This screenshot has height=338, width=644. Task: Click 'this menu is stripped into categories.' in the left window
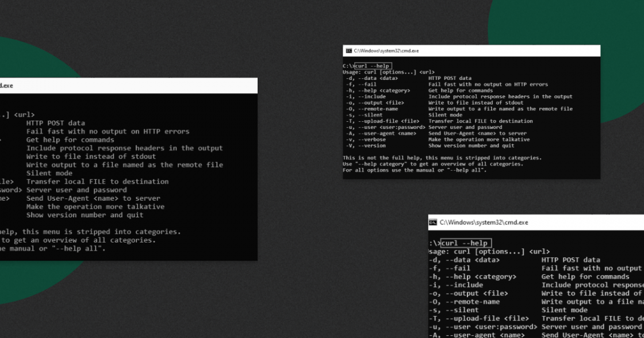point(101,232)
